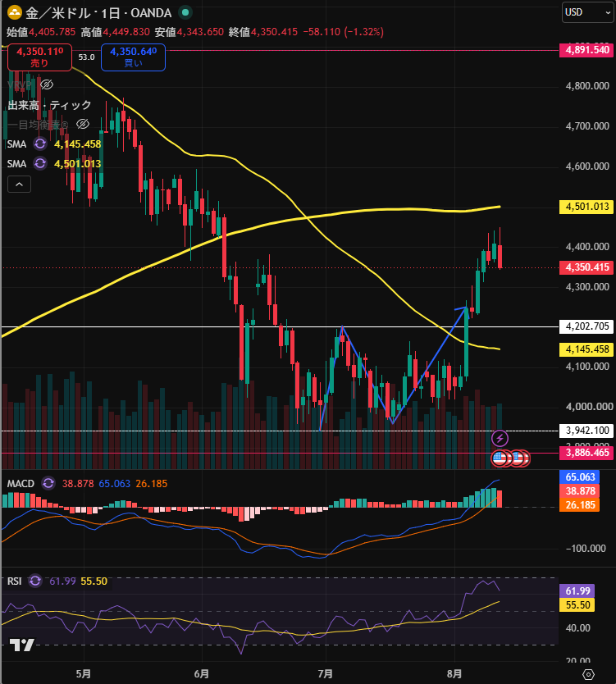The height and width of the screenshot is (684, 616).
Task: Click the 3,886.465 price label
Action: (586, 453)
